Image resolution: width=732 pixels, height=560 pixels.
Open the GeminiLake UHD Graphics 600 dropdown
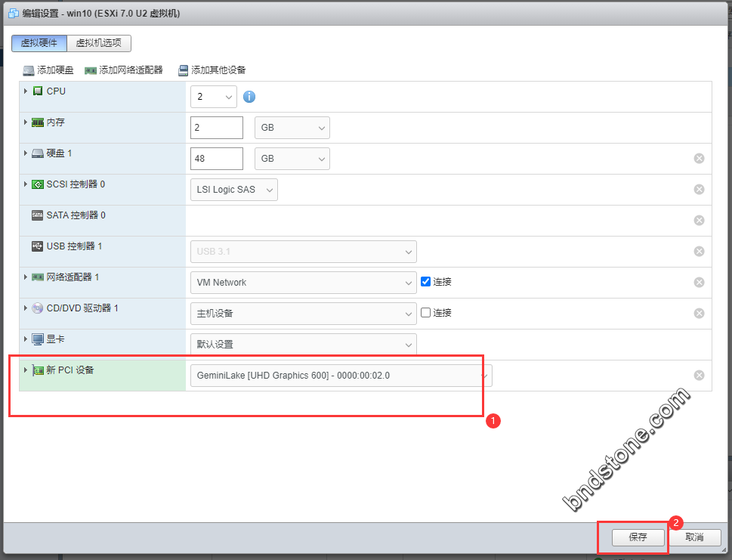341,376
